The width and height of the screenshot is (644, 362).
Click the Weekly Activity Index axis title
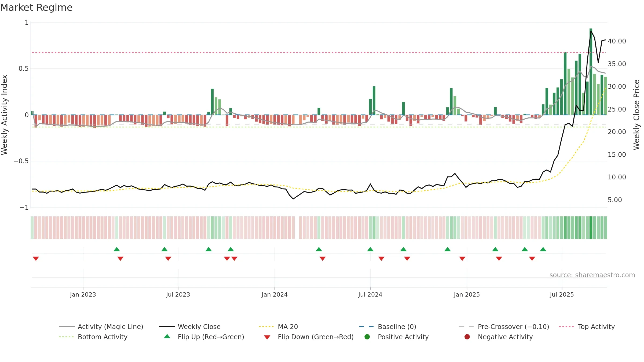point(4,115)
